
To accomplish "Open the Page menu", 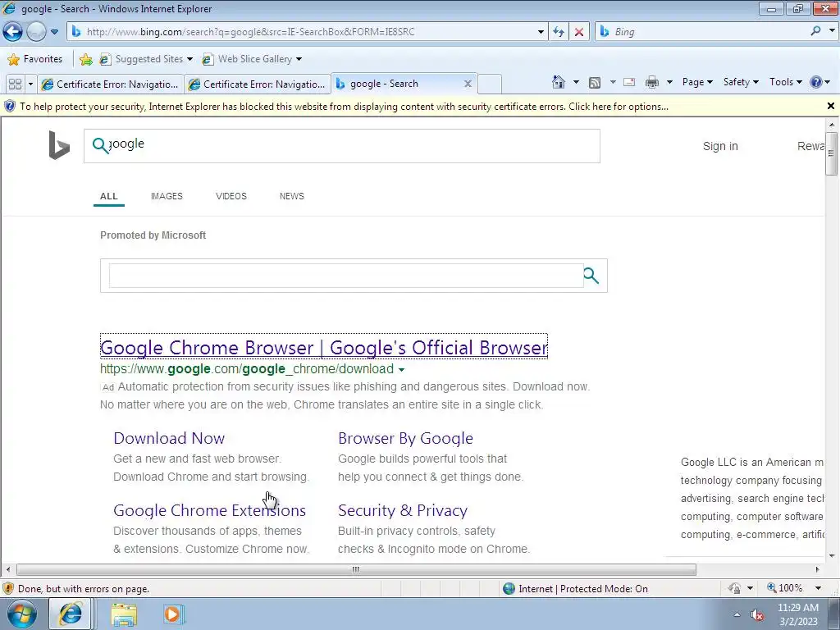I will pyautogui.click(x=697, y=82).
